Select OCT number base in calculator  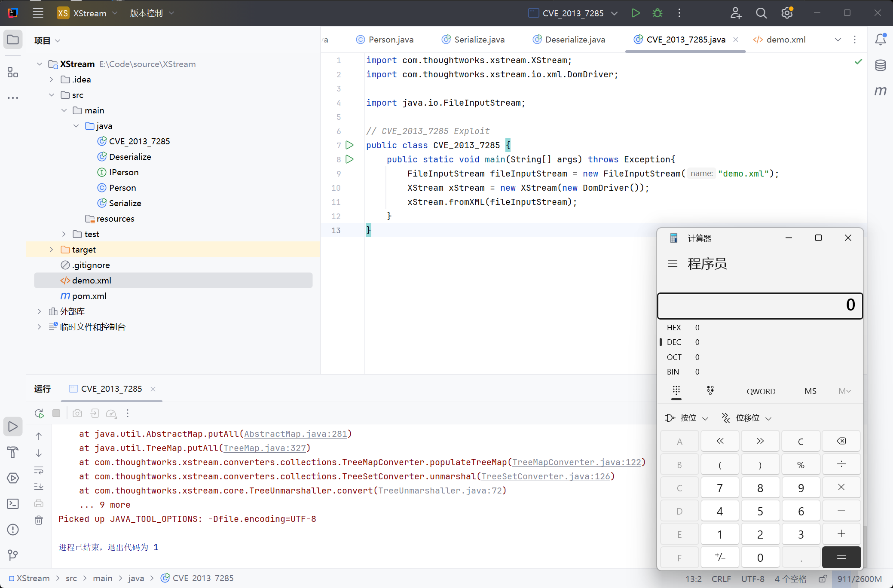pos(760,357)
